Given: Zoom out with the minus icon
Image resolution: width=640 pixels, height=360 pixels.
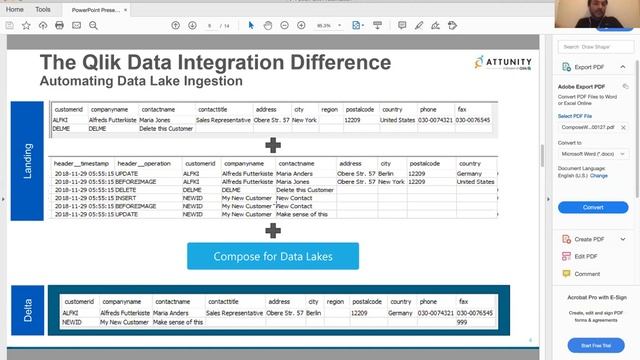Looking at the screenshot, I should click(x=284, y=25).
